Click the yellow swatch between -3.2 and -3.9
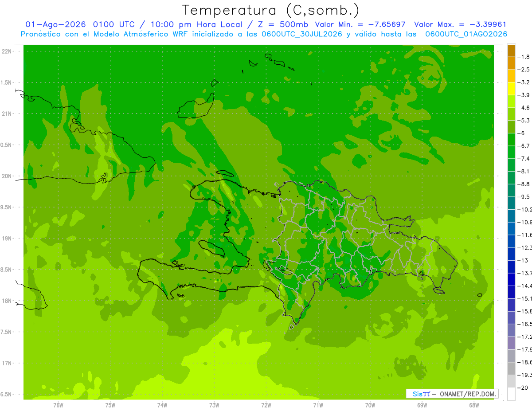The width and height of the screenshot is (532, 411). pyautogui.click(x=511, y=89)
